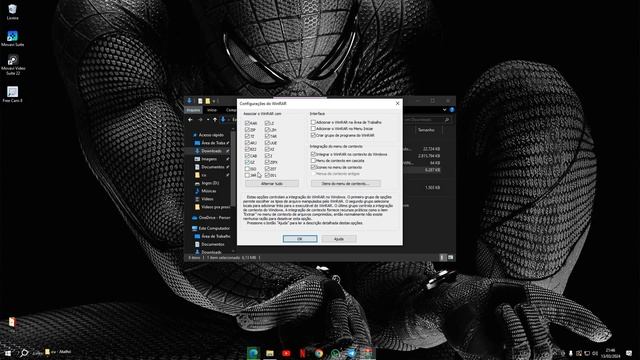
Task: Select Downloads under Acesso rápido
Action: [211, 151]
